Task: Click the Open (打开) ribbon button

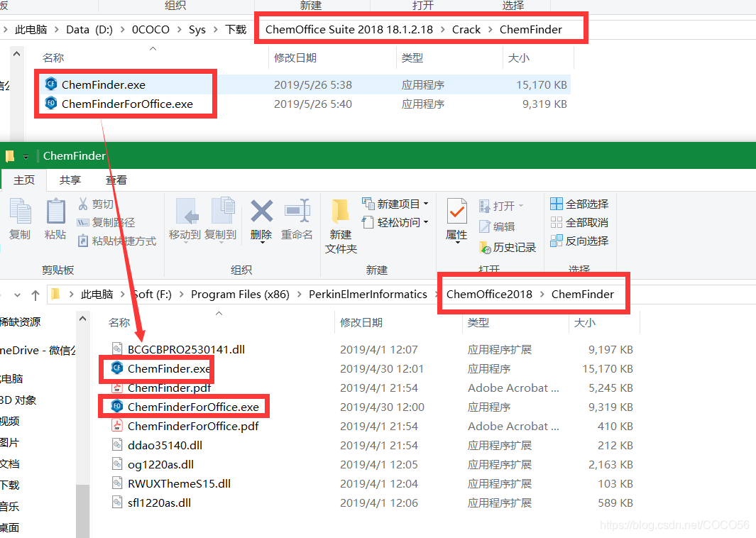Action: pyautogui.click(x=501, y=206)
